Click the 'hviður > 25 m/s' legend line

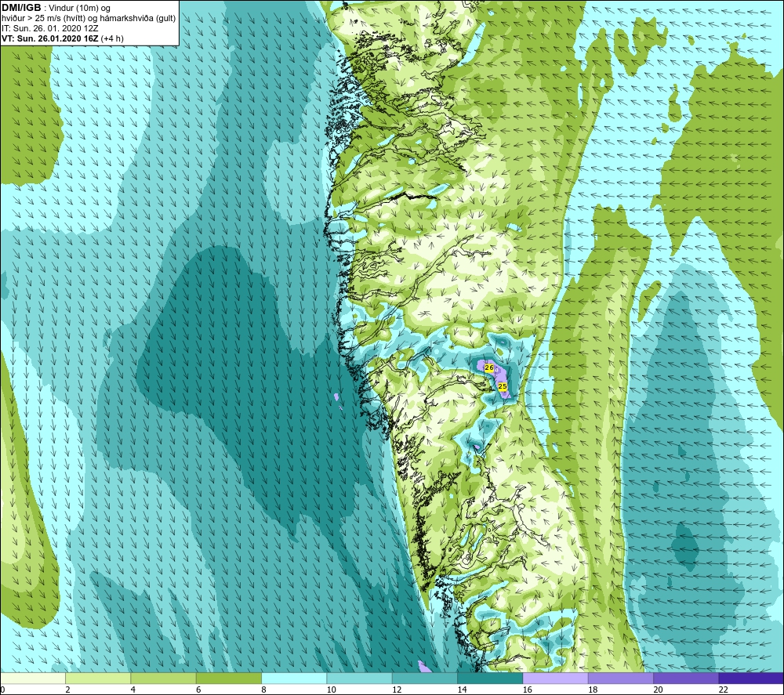[89, 18]
